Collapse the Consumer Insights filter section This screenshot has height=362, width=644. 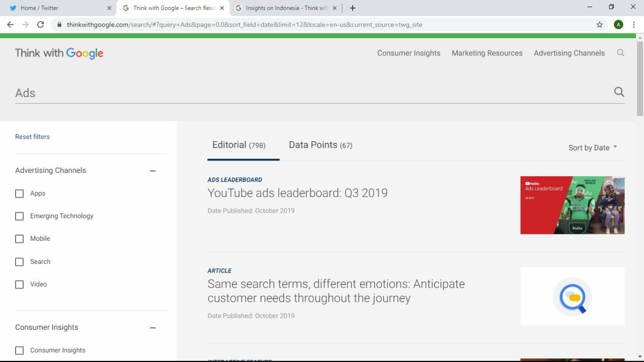153,328
